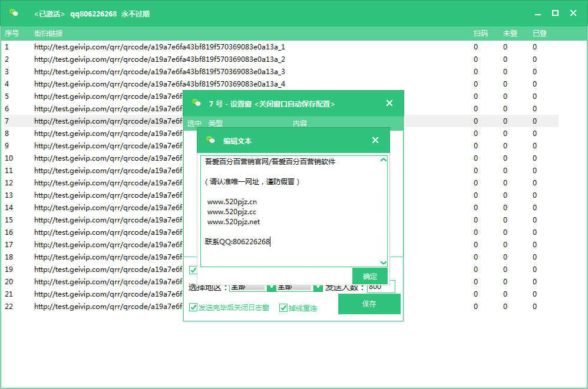Select the link in row 6
Screen dimensions: 588x389
(x=108, y=108)
